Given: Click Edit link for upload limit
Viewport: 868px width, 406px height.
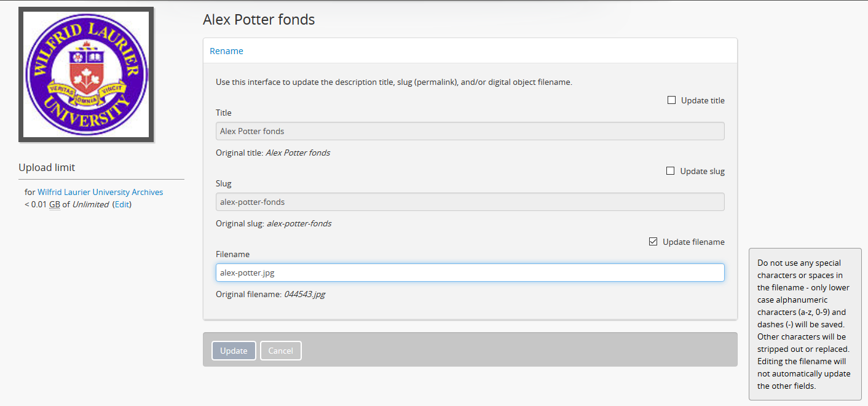Looking at the screenshot, I should (x=122, y=204).
